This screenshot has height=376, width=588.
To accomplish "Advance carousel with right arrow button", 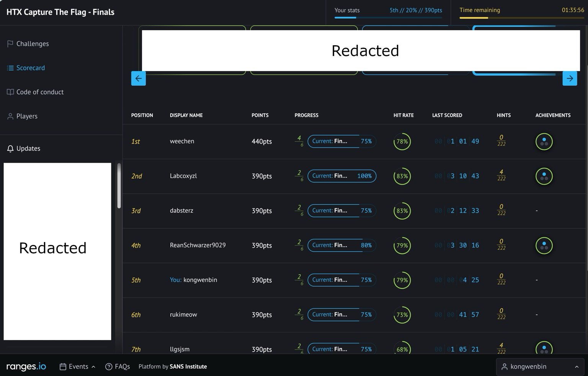I will 570,78.
